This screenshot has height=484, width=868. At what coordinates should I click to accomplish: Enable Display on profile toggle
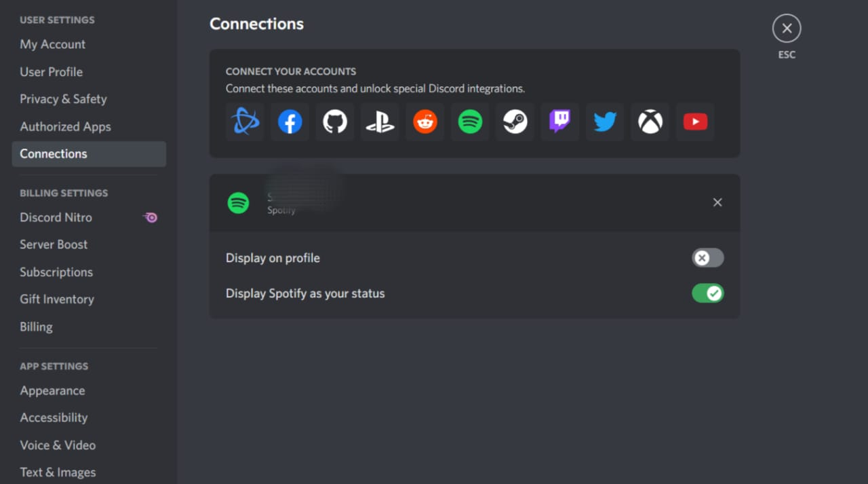click(x=708, y=258)
